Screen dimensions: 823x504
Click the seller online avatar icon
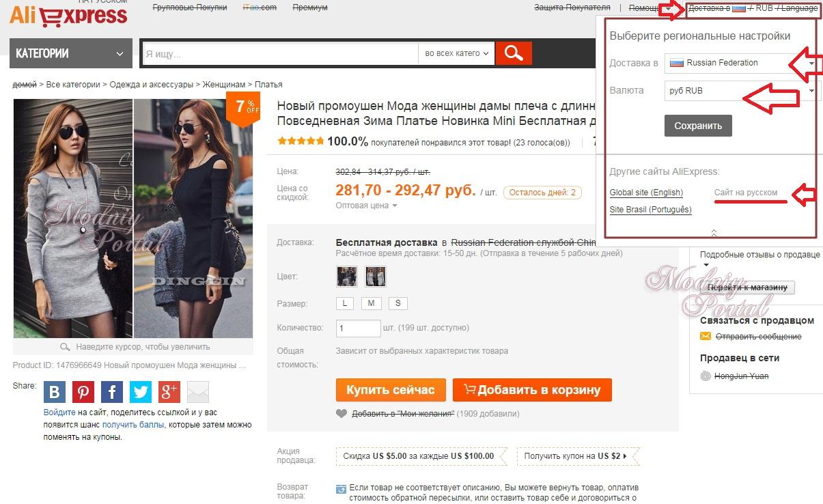706,376
